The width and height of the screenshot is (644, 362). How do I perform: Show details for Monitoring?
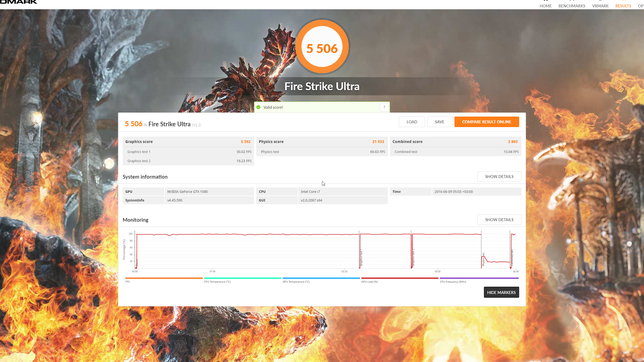(499, 220)
